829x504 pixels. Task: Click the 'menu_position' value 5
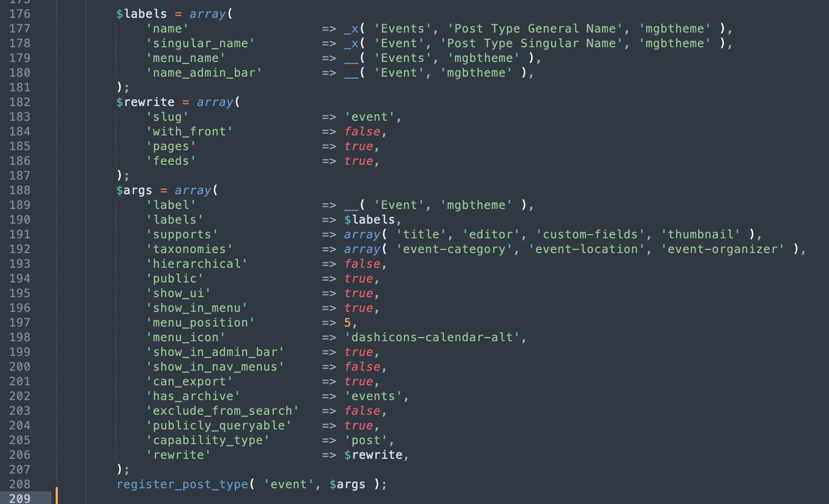pos(347,322)
